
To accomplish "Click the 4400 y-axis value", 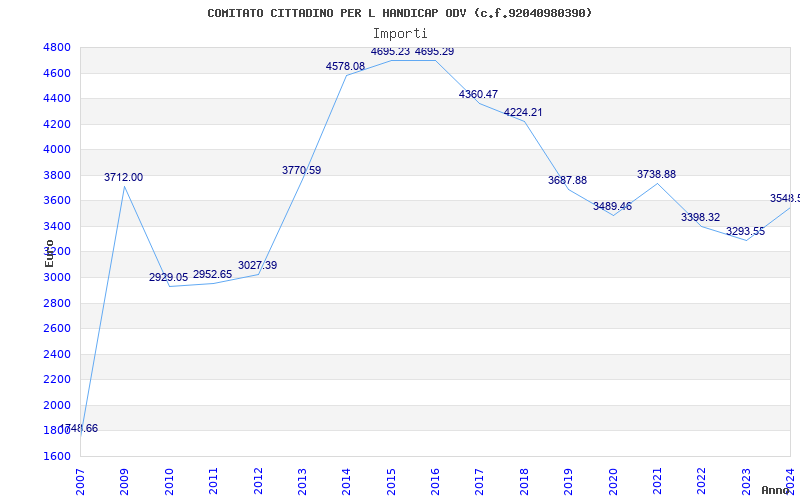I will pyautogui.click(x=57, y=99).
